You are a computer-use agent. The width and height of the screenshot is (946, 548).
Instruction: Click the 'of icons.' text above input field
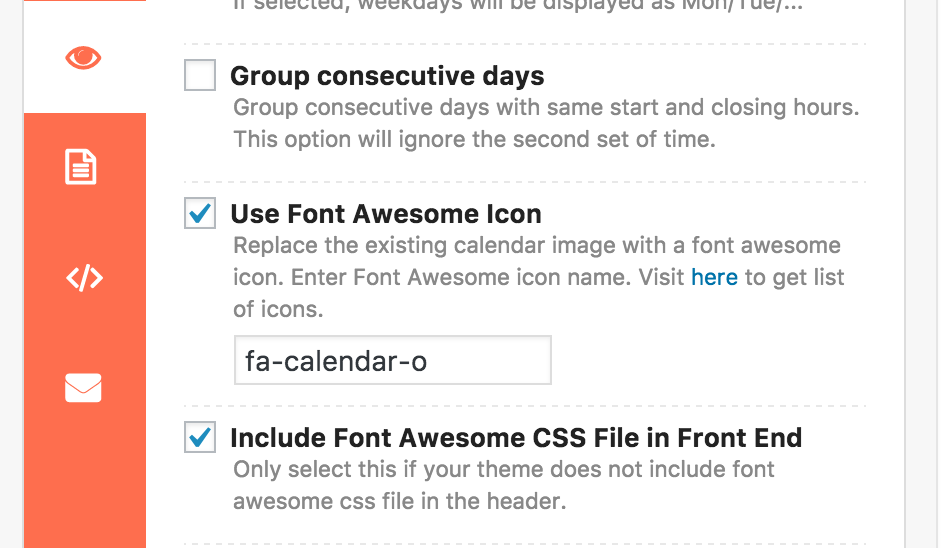click(x=278, y=310)
